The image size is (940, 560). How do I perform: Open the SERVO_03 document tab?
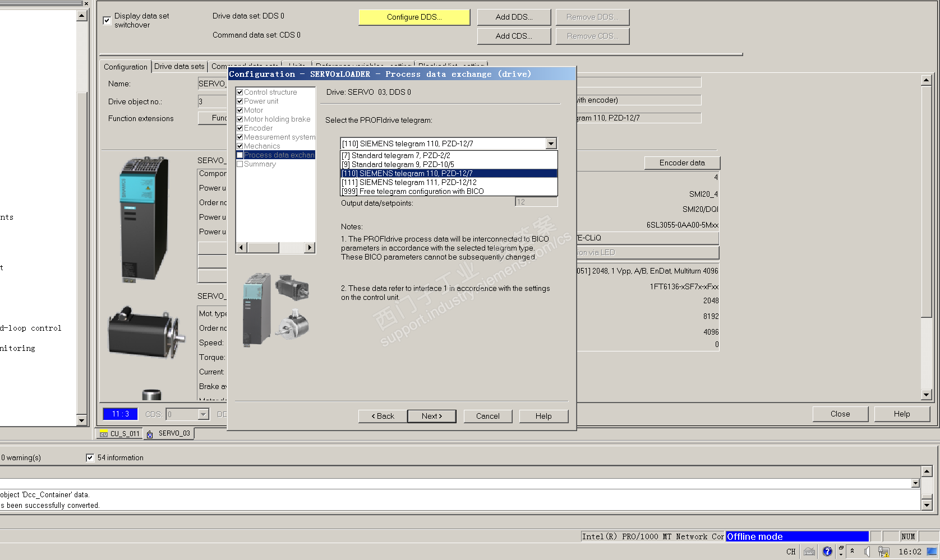coord(169,434)
